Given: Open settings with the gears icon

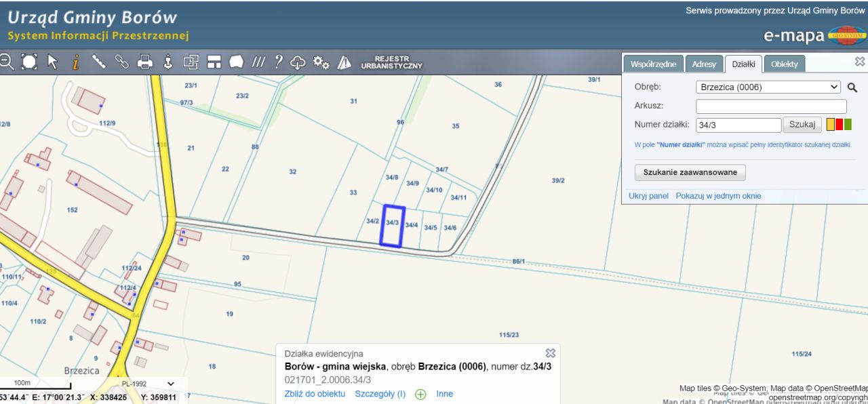Looking at the screenshot, I should (x=321, y=62).
